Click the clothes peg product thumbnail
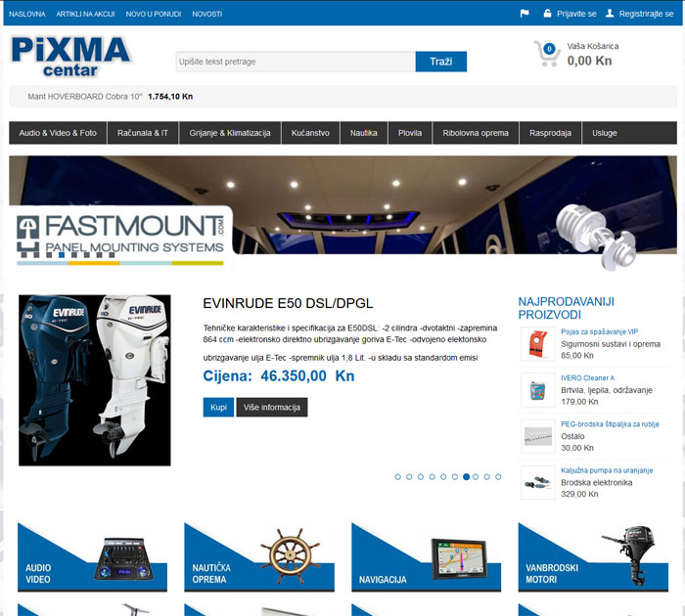This screenshot has height=616, width=685. [x=538, y=436]
